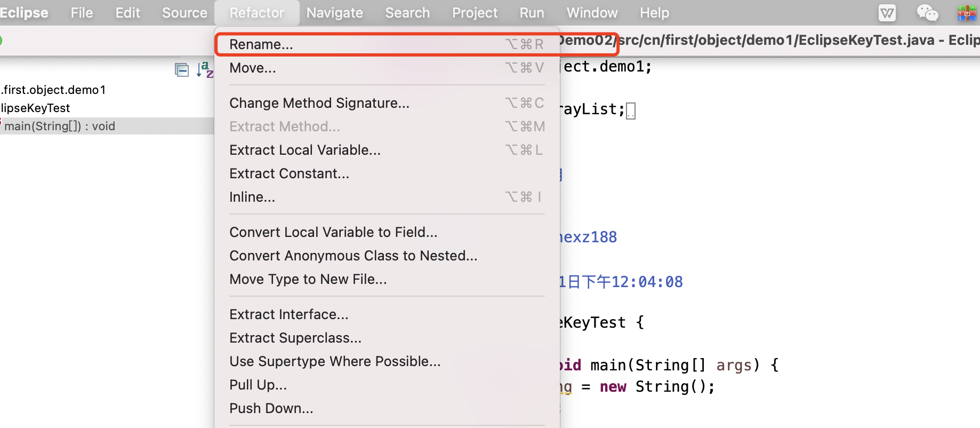Select Extract Interface... menu entry
Image resolution: width=980 pixels, height=428 pixels.
point(387,314)
